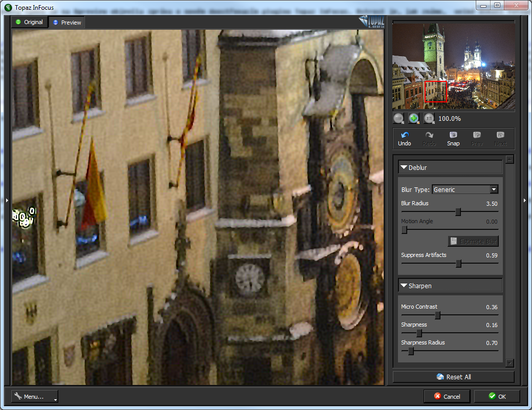Screen dimensions: 532x410
Task: Open the Menu... button
Action: click(x=34, y=396)
